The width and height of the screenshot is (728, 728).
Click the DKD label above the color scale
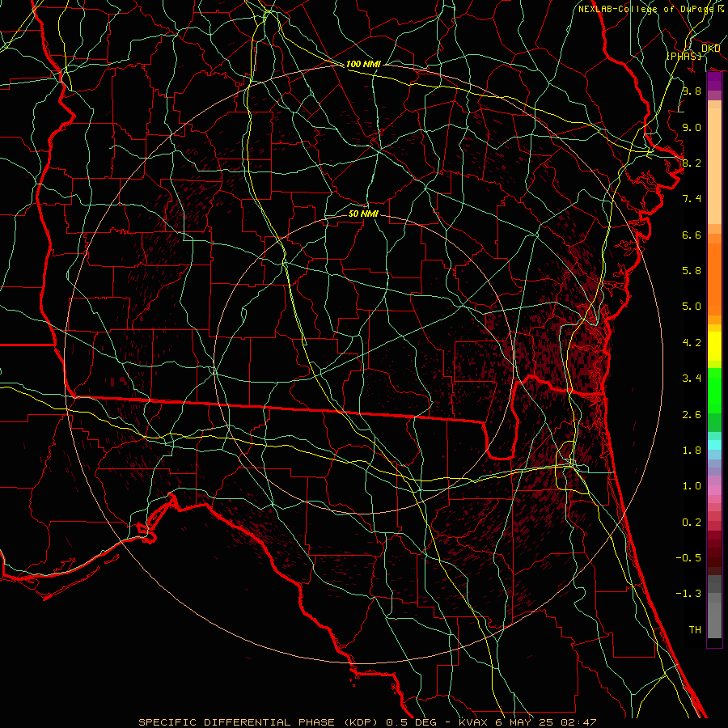pos(710,49)
